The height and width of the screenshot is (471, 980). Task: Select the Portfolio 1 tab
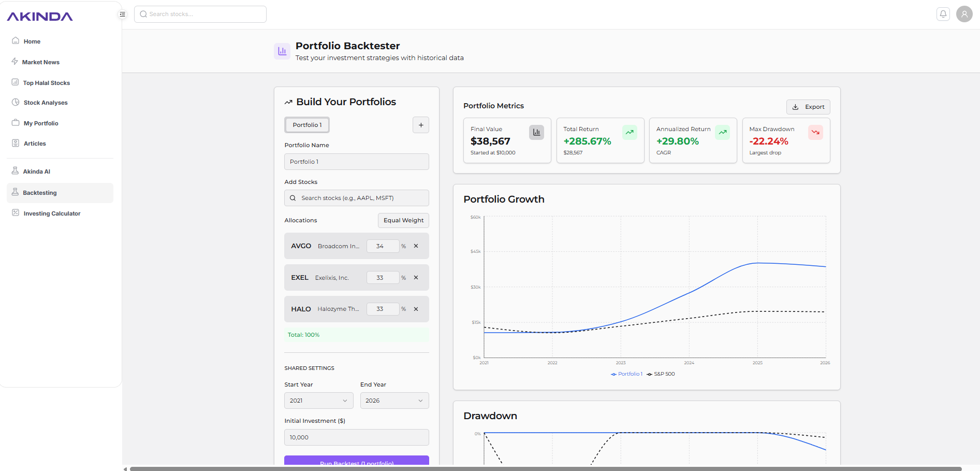(x=307, y=125)
